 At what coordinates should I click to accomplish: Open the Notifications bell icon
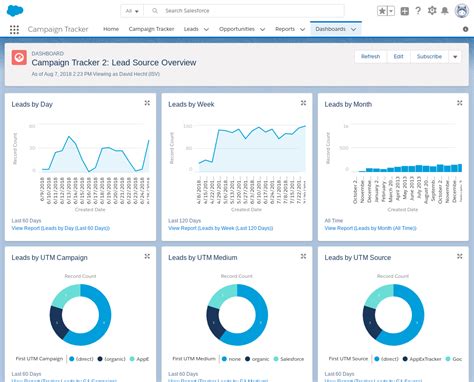coord(445,11)
